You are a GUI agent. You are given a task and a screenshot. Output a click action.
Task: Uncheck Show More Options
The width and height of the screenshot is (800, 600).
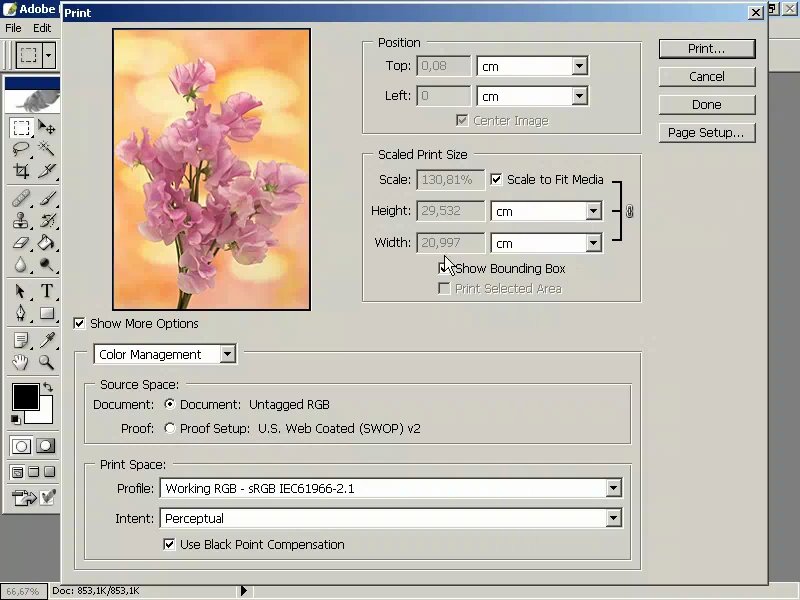79,323
